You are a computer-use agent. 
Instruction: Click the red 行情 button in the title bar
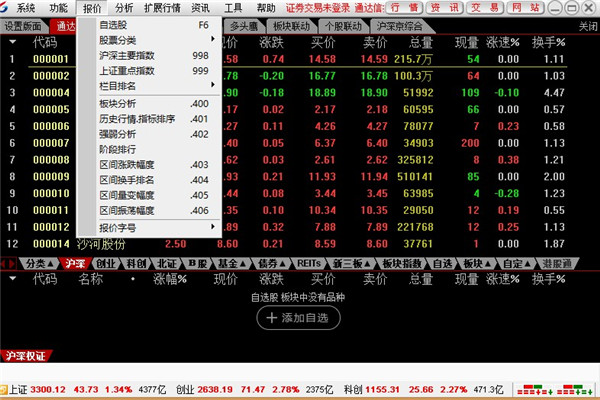coord(404,8)
